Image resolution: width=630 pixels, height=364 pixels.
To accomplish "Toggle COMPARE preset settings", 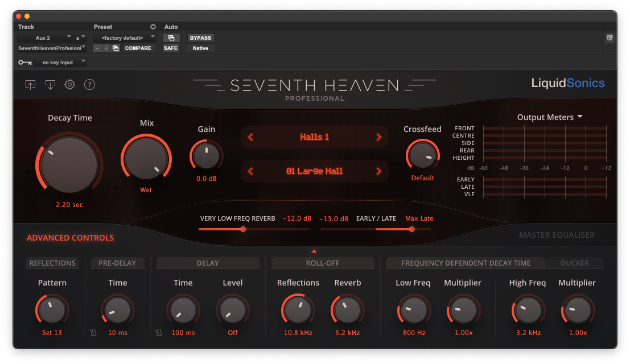I will point(138,48).
